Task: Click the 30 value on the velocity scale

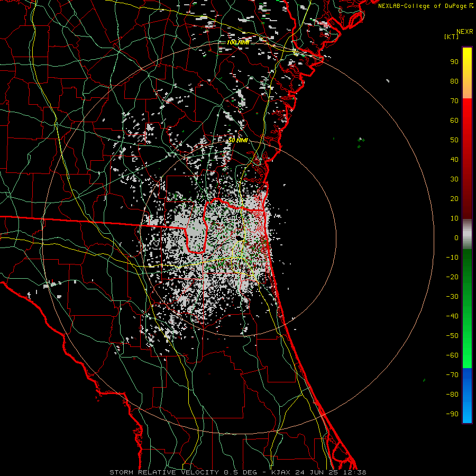Action: point(454,179)
